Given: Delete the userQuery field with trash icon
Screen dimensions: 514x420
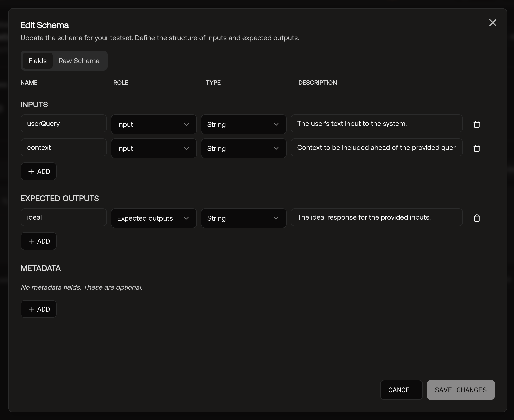Looking at the screenshot, I should coord(477,124).
